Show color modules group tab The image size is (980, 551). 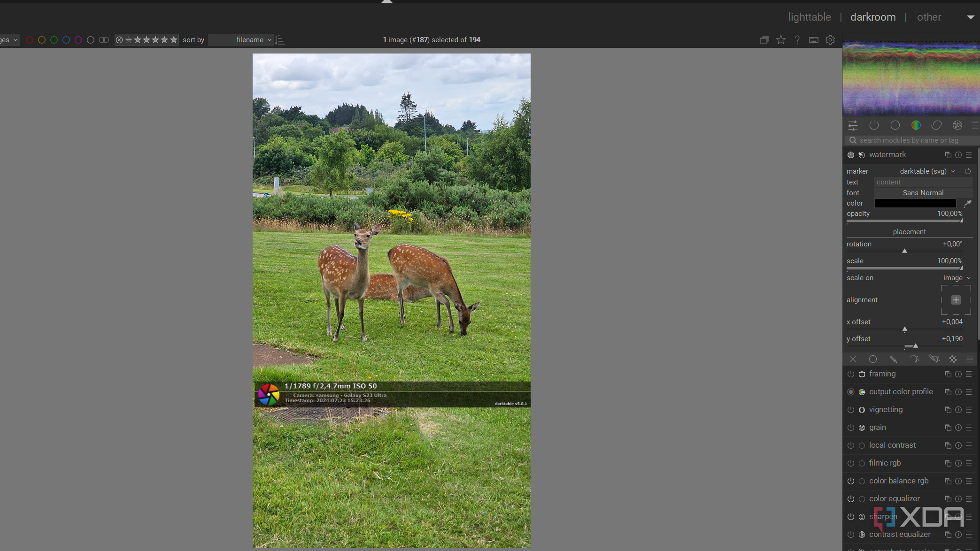click(916, 125)
